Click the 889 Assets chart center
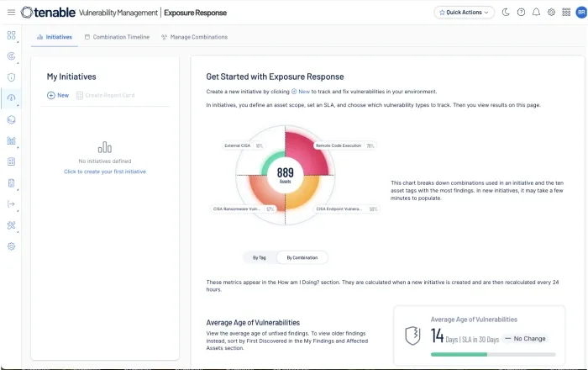This screenshot has width=588, height=370. 285,175
